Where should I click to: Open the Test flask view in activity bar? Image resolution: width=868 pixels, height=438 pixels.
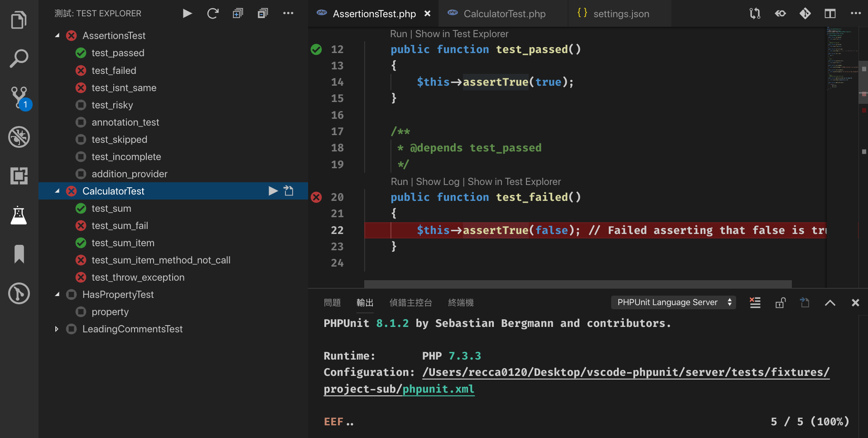tap(19, 215)
